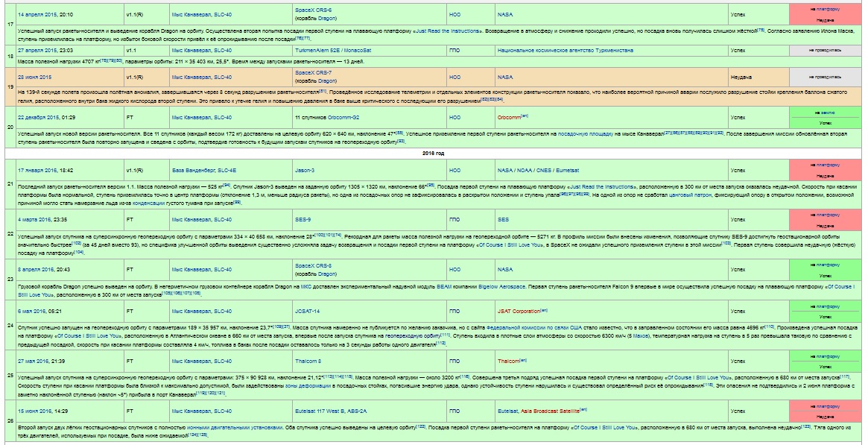Open the ГПО orbit link in the SES-9 row
Image resolution: width=868 pixels, height=445 pixels.
[454, 220]
